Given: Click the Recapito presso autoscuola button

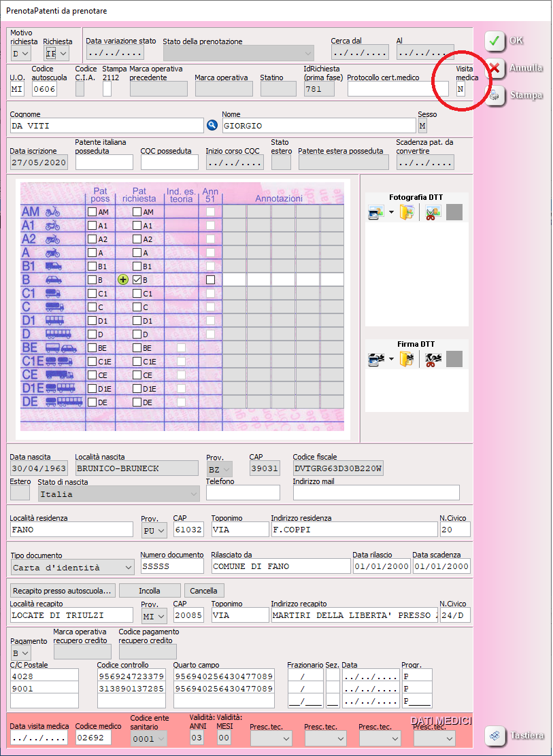Looking at the screenshot, I should pyautogui.click(x=63, y=590).
